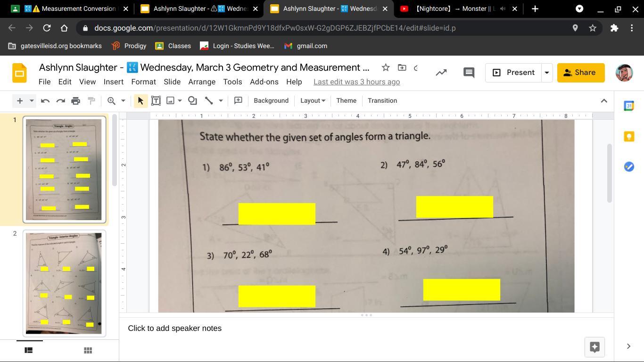Open the line type dropdown arrow
644x362 pixels.
pyautogui.click(x=220, y=101)
